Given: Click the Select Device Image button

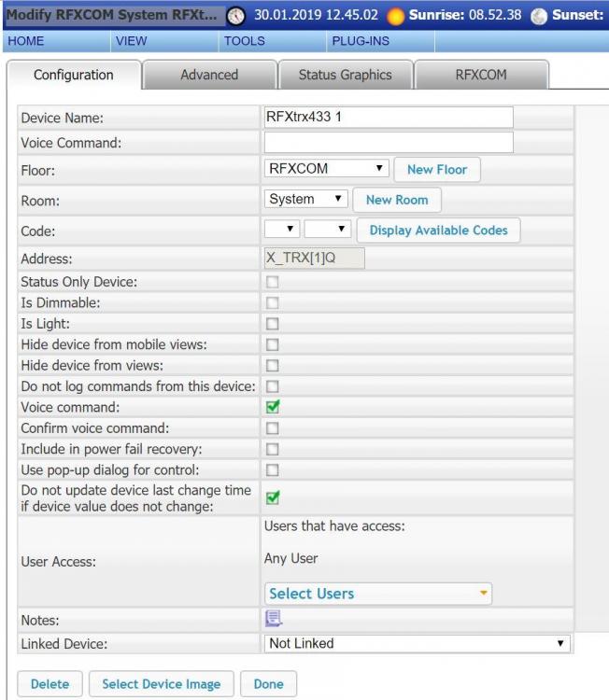Looking at the screenshot, I should (x=162, y=684).
